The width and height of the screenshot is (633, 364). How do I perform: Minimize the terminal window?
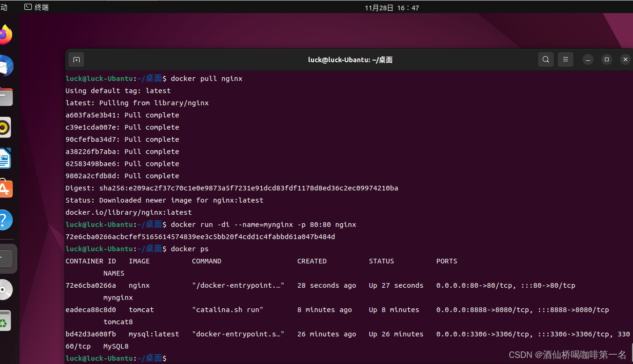coord(588,59)
